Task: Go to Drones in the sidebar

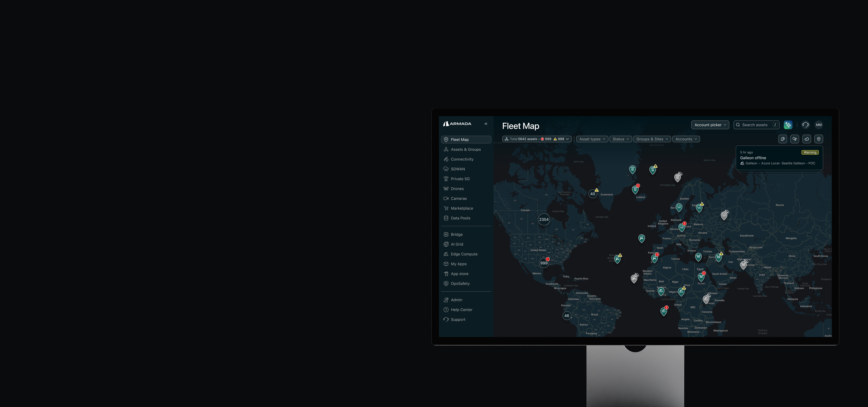Action: coord(466,189)
